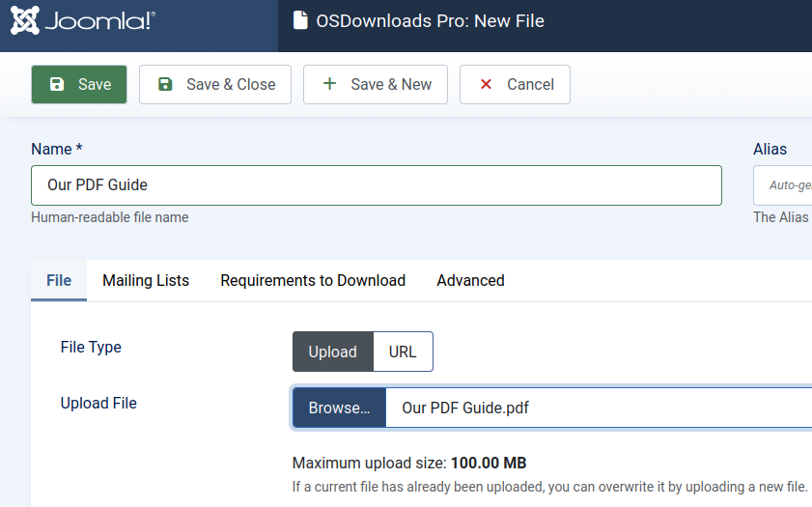Click the disk icon on Save & Close
Image resolution: width=812 pixels, height=507 pixels.
(165, 84)
